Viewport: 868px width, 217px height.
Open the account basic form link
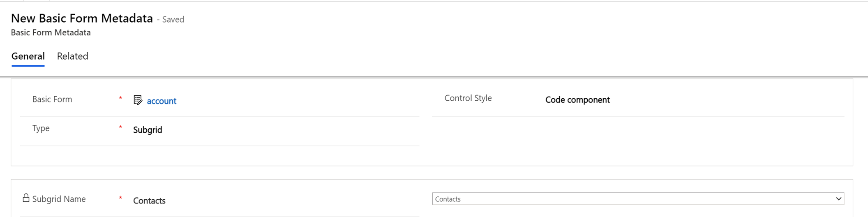pos(162,101)
